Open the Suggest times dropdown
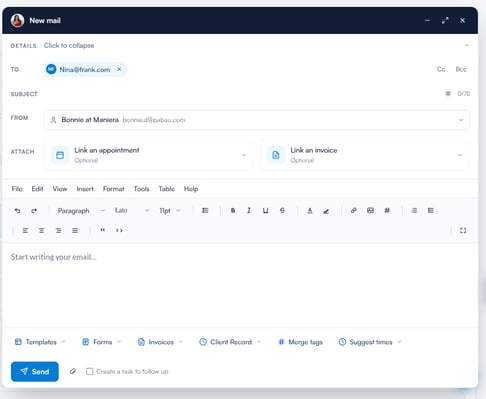Image resolution: width=486 pixels, height=399 pixels. tap(370, 342)
